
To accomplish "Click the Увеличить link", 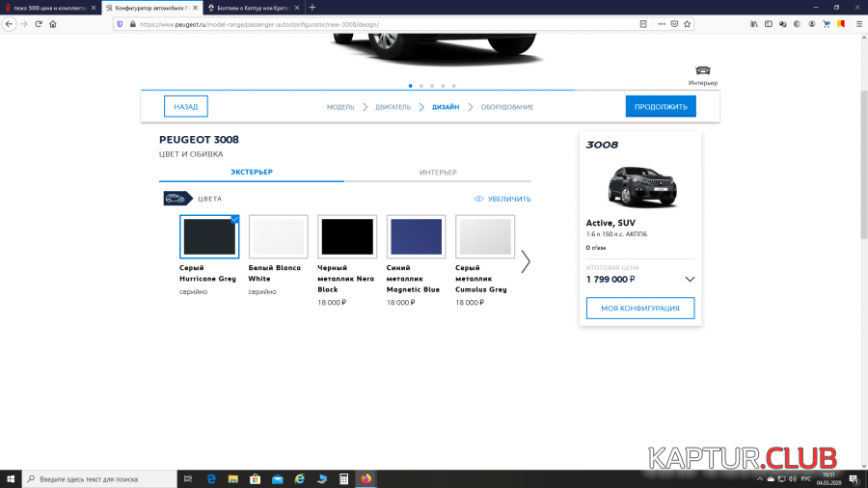I will 508,199.
